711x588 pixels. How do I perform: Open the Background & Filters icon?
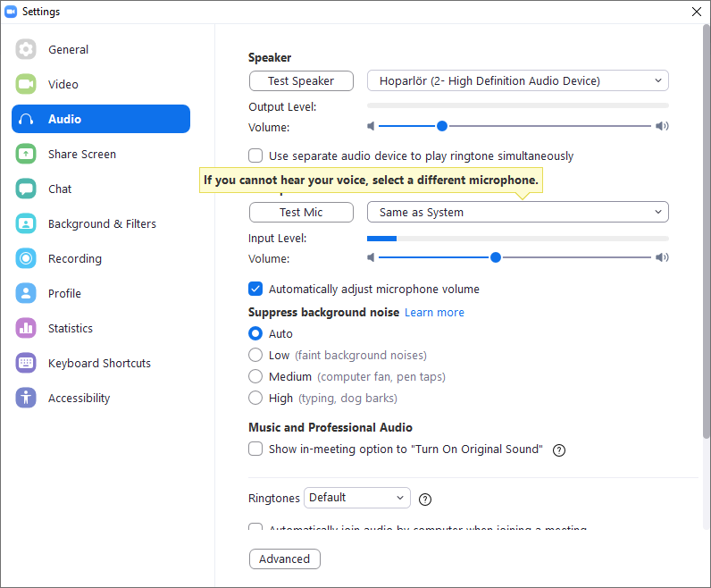tap(26, 224)
